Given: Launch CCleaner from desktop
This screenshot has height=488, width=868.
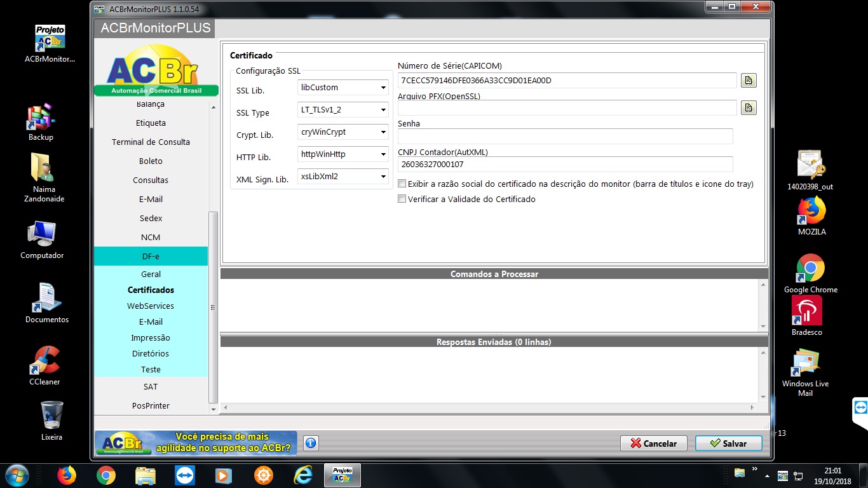Looking at the screenshot, I should click(x=44, y=366).
